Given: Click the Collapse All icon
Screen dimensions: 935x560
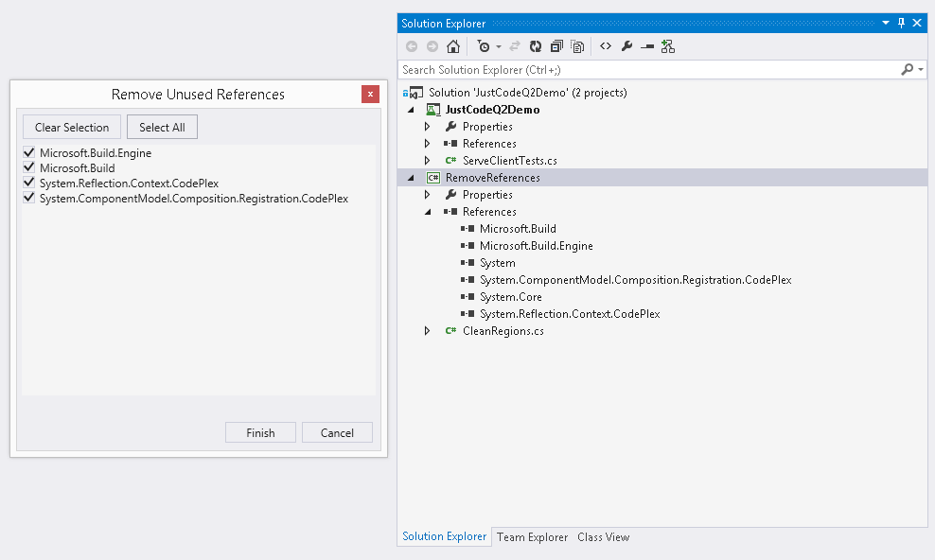Looking at the screenshot, I should (x=556, y=46).
